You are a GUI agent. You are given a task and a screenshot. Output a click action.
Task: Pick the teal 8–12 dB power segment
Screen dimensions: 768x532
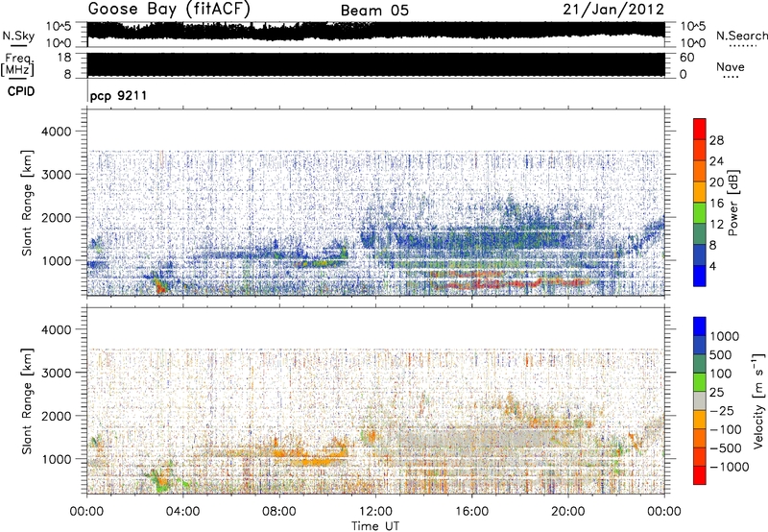(700, 233)
